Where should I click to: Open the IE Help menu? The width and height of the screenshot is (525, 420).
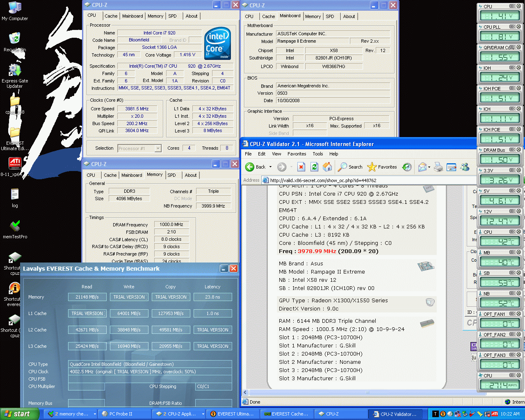click(333, 154)
